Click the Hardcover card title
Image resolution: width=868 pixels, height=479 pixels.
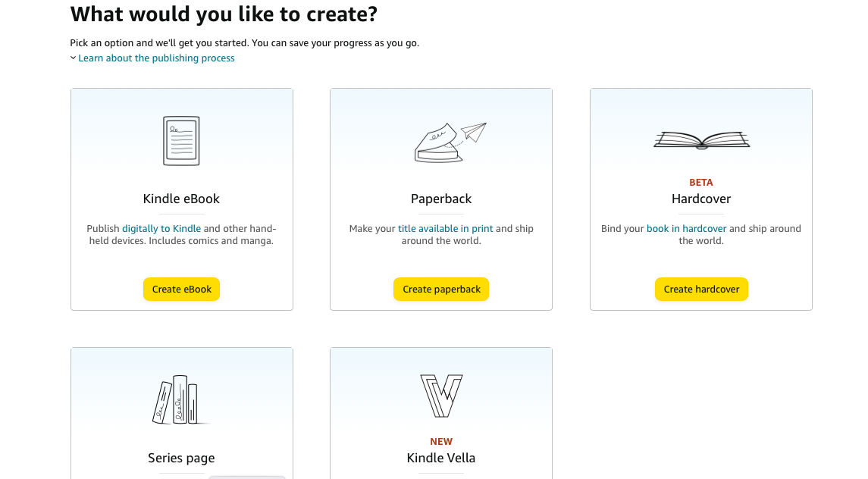click(x=701, y=199)
